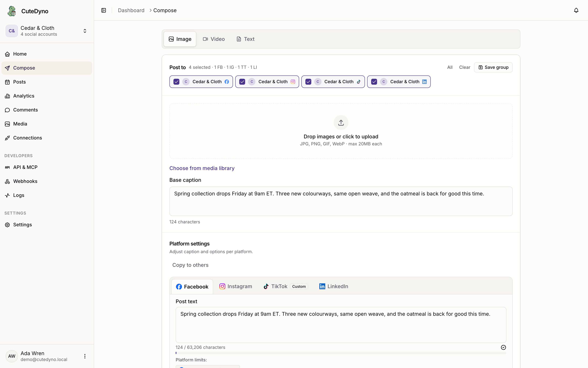The image size is (588, 368).
Task: Switch to the Image post type tab
Action: pyautogui.click(x=180, y=39)
